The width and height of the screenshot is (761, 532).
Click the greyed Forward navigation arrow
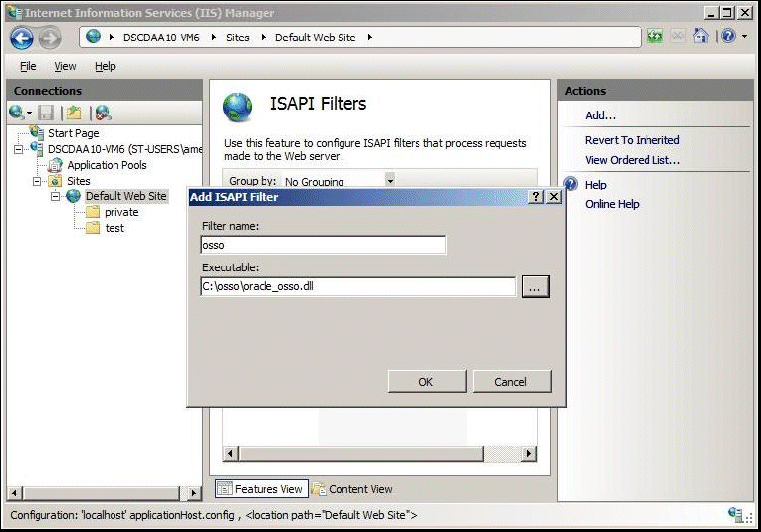pyautogui.click(x=50, y=38)
